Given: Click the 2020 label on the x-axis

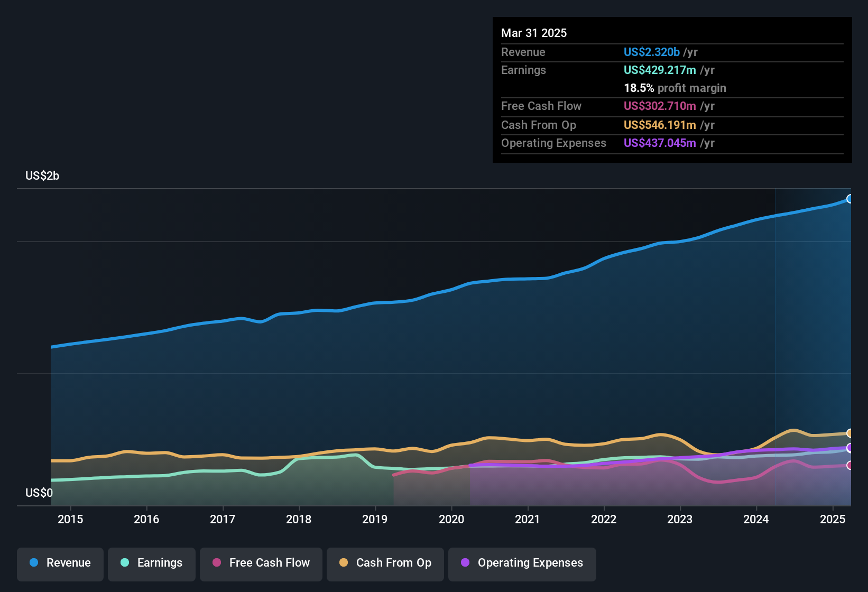Looking at the screenshot, I should tap(451, 519).
